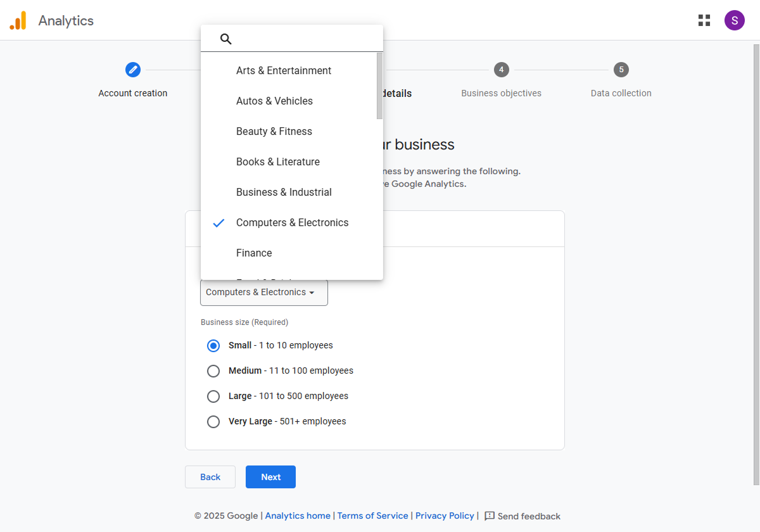Click the search icon in the category dropdown

(x=226, y=39)
